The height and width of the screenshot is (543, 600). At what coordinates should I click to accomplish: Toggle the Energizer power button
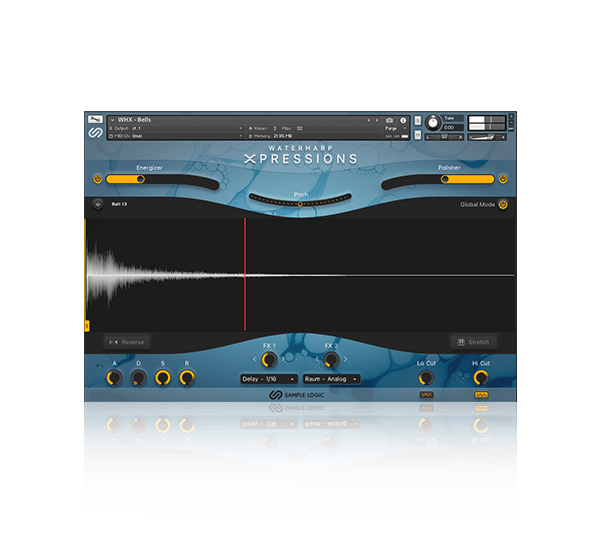tap(98, 179)
